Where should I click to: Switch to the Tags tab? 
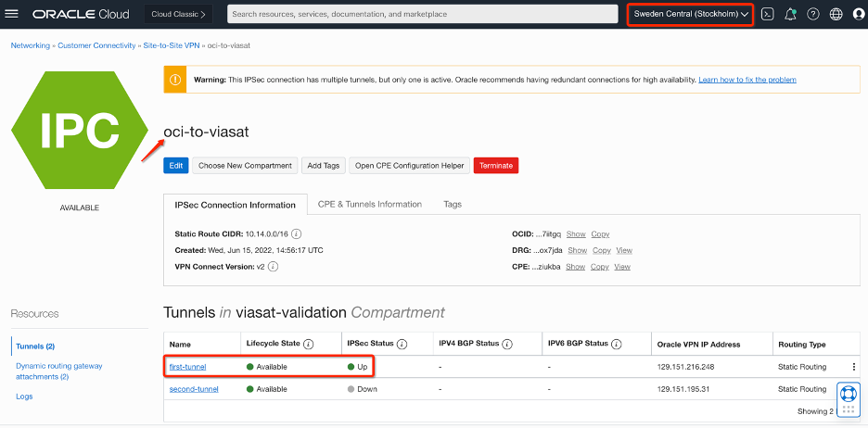pyautogui.click(x=453, y=205)
